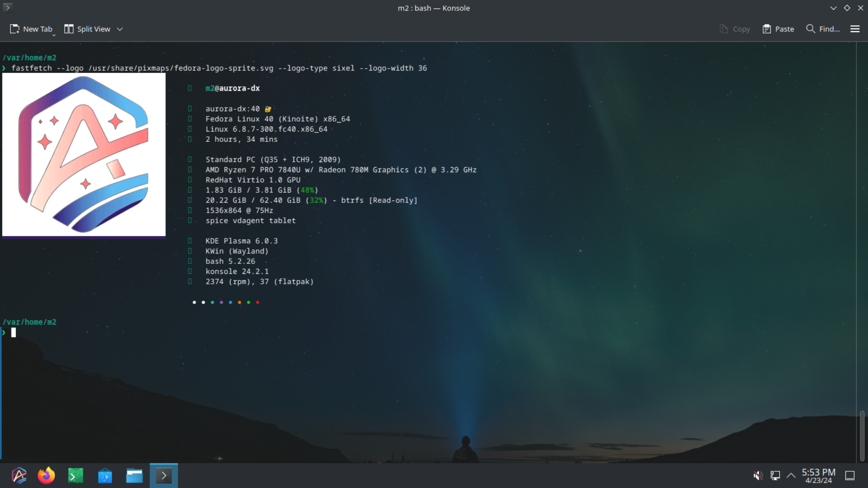
Task: Expand hidden system tray icons
Action: [791, 475]
